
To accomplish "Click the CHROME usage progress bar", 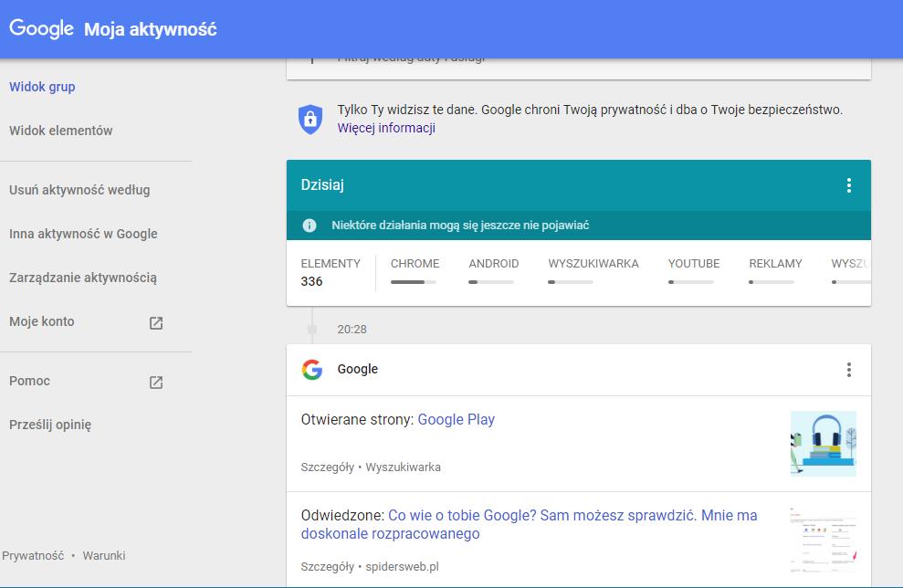I will 413,282.
